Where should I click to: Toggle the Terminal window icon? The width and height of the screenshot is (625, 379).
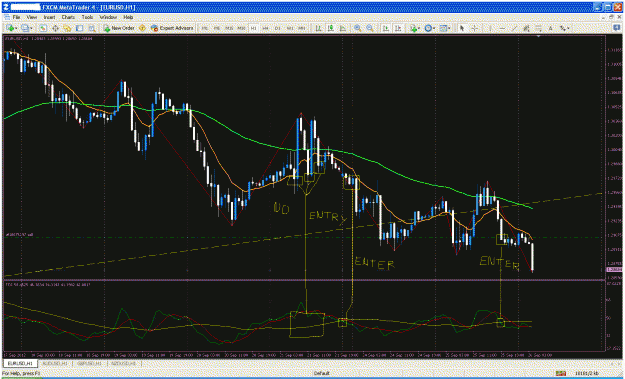(79, 28)
